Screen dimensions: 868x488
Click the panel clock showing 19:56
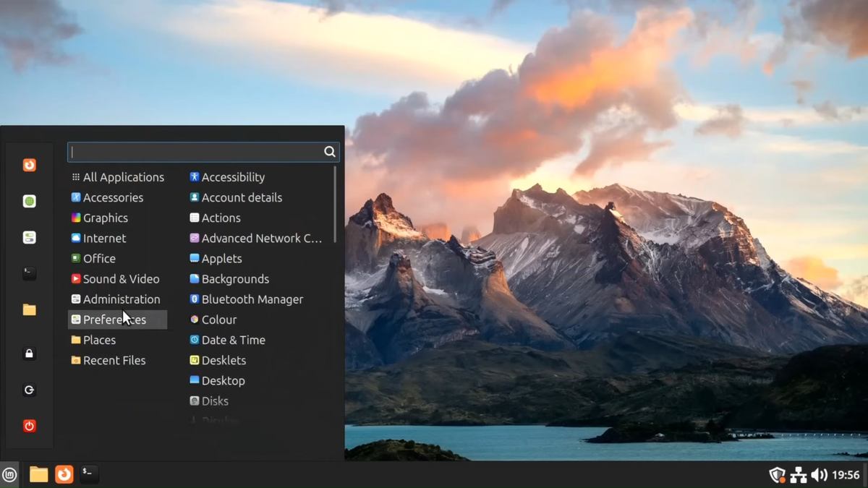click(846, 475)
